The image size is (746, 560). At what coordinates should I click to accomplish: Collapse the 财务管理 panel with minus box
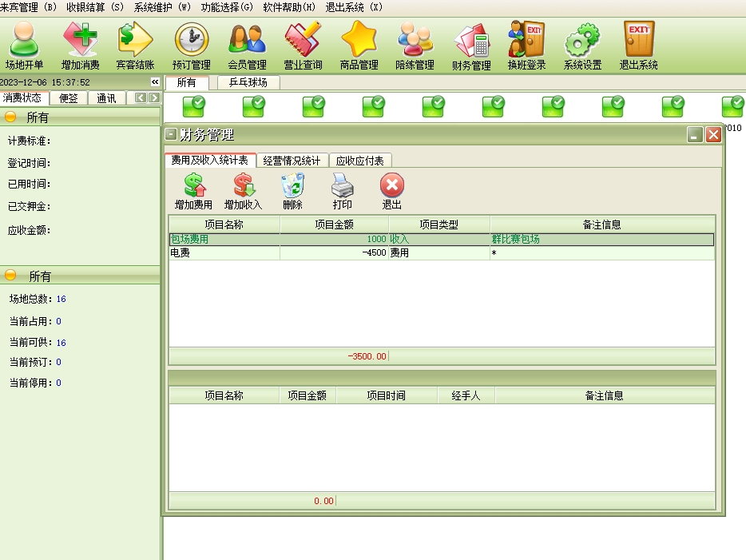point(171,134)
